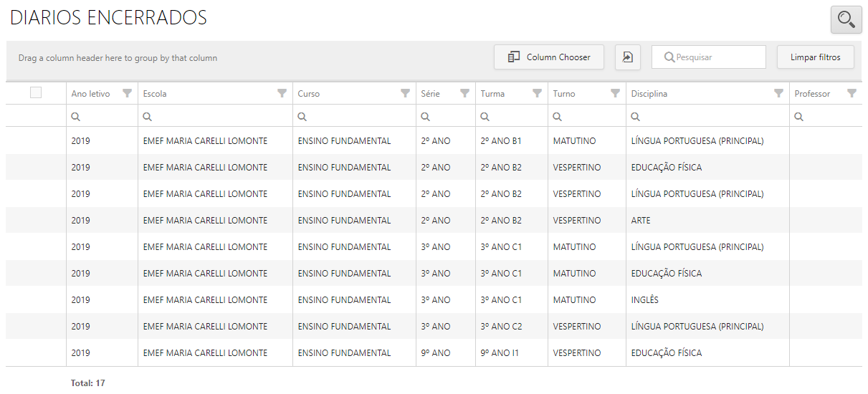
Task: Open search operator menu in Escola filter row
Action: point(148,117)
